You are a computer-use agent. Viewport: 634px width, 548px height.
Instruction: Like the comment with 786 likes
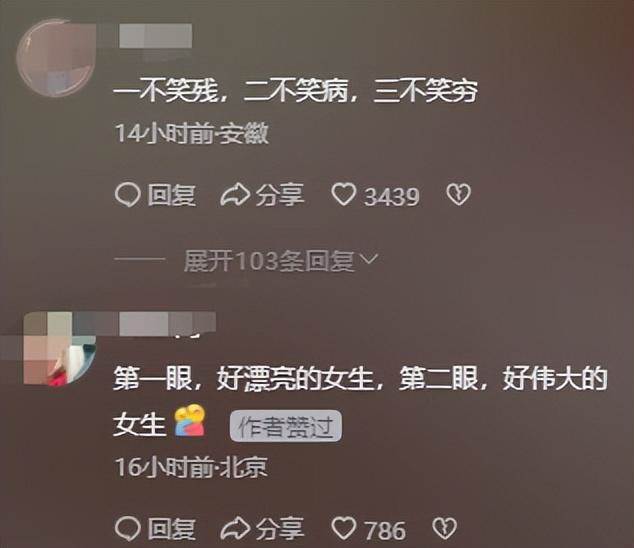tap(344, 529)
